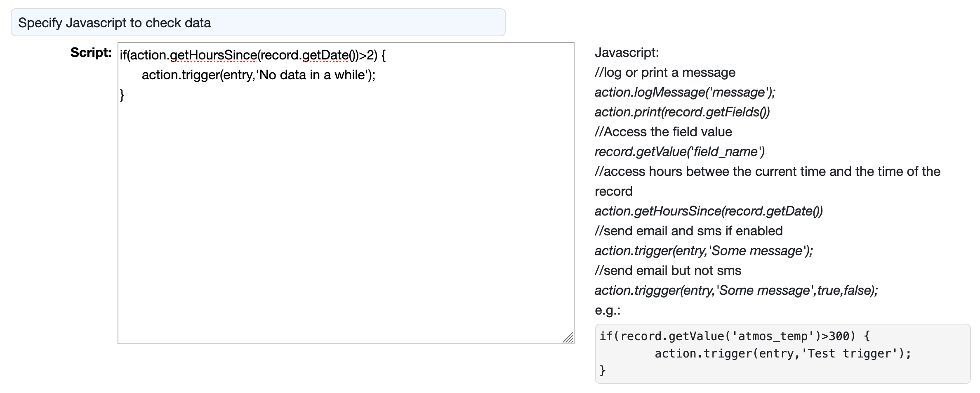Click the action.triggger example with true,false arguments
The image size is (980, 393).
click(736, 290)
